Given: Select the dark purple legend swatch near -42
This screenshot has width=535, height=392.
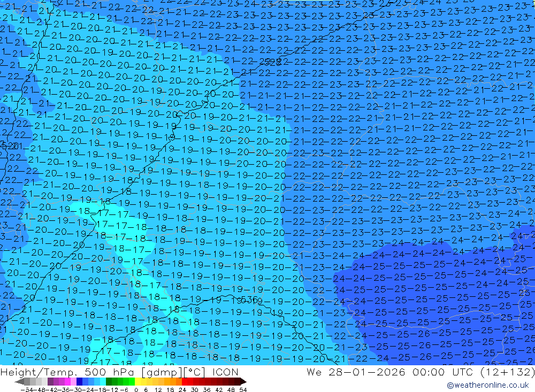Looking at the screenshot, I should click(50, 382).
